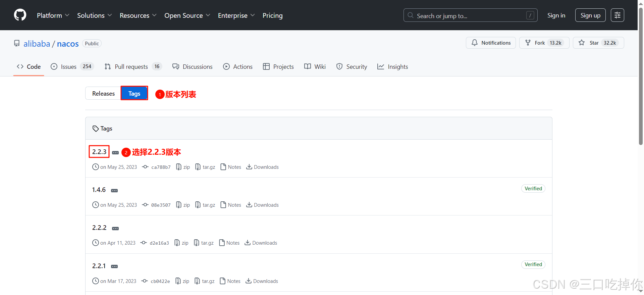This screenshot has width=644, height=295.
Task: Open the Discussions tab
Action: [193, 66]
